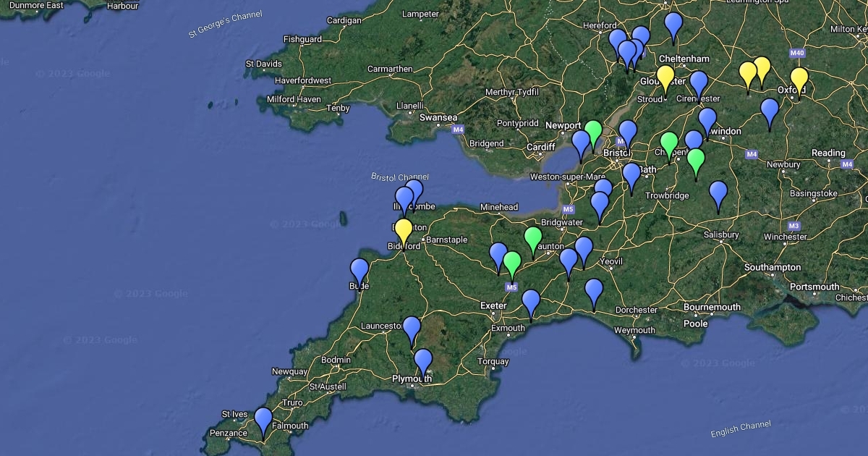This screenshot has width=868, height=456.
Task: Select the blue pin at Plymouth
Action: pos(423,361)
